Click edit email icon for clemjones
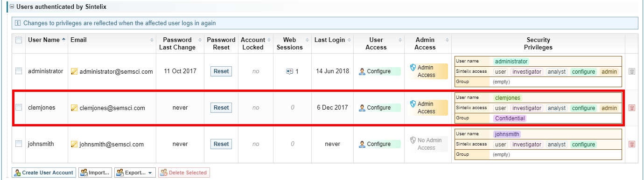644x180 pixels. 74,108
